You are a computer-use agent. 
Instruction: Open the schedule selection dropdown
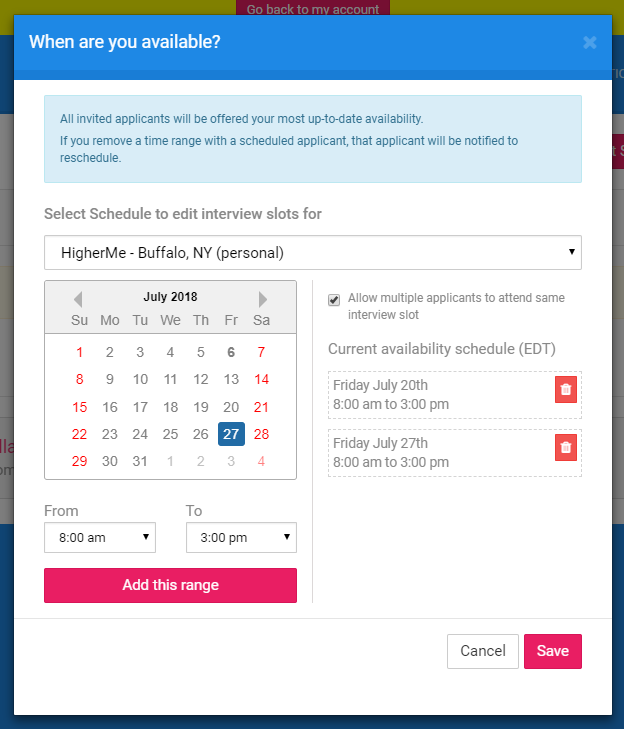(313, 252)
